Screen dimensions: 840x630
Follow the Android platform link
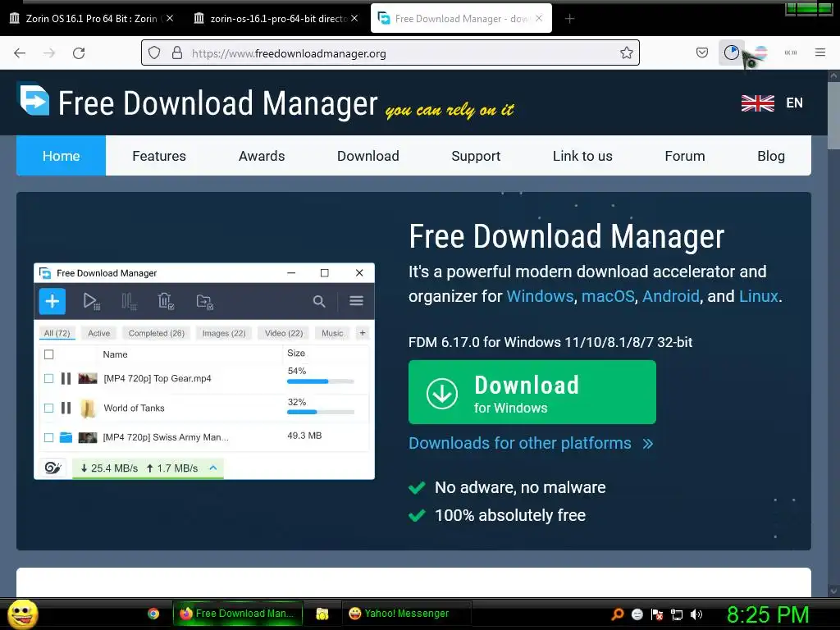(671, 296)
